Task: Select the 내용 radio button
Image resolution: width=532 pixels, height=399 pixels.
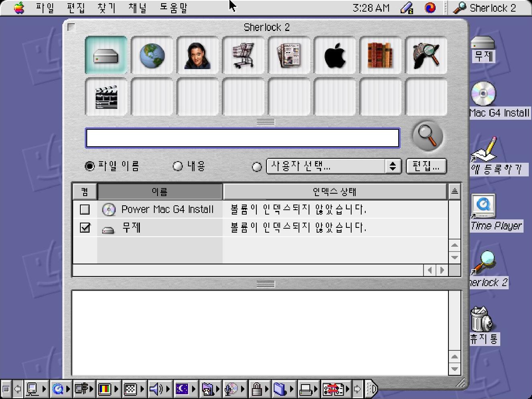Action: (178, 166)
